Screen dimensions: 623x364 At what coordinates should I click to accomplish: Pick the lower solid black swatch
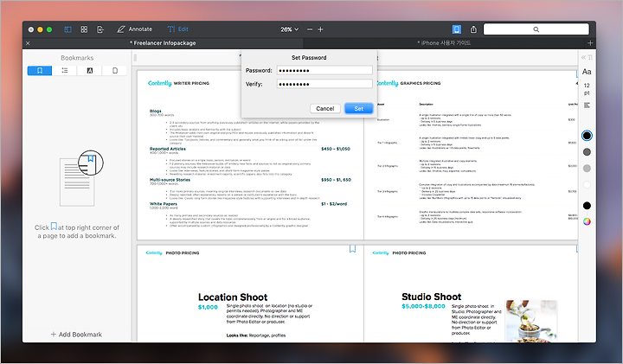point(587,205)
